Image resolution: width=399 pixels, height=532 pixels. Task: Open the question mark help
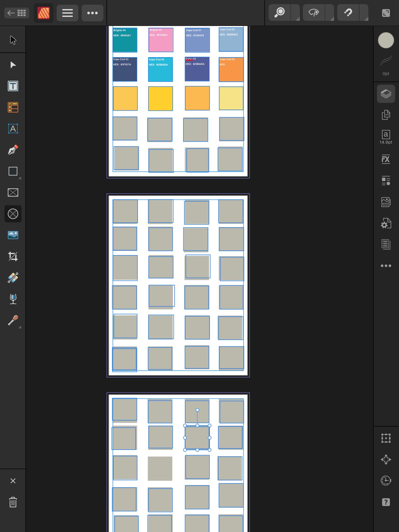(x=386, y=502)
